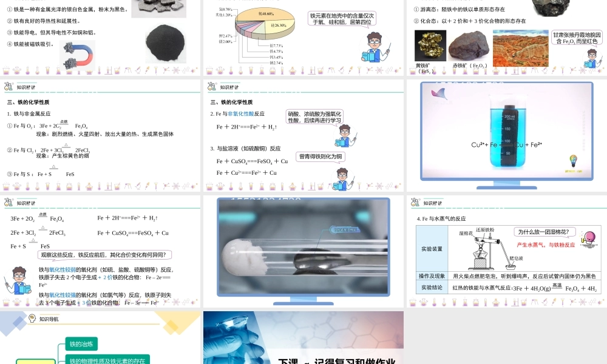The image size is (607, 364).
Task: Click the bubble 观察这些反应，铁反应前后
Action: tap(104, 255)
